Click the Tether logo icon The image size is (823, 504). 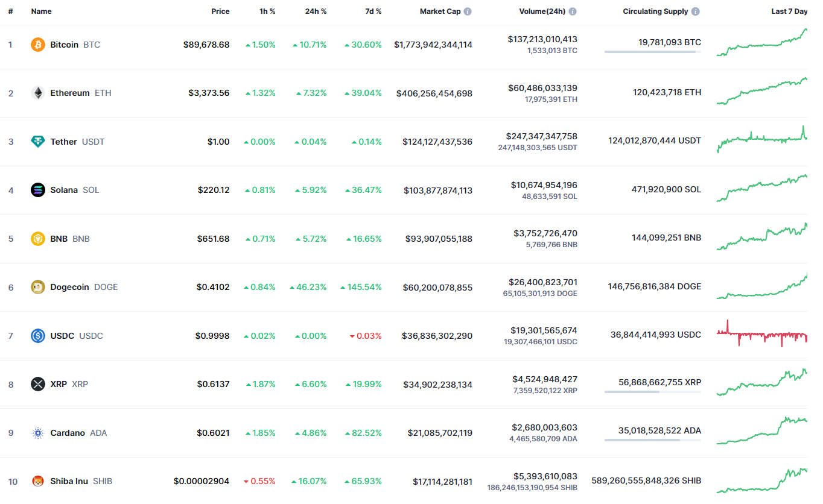click(38, 142)
